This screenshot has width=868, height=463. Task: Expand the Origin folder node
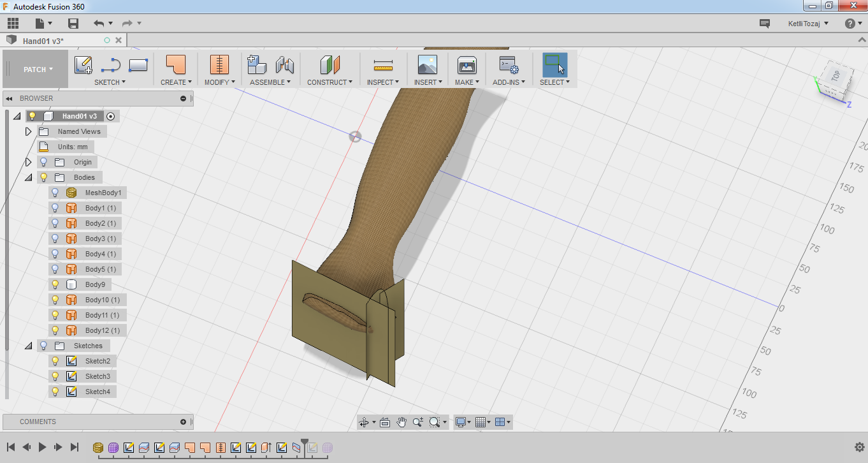click(28, 162)
